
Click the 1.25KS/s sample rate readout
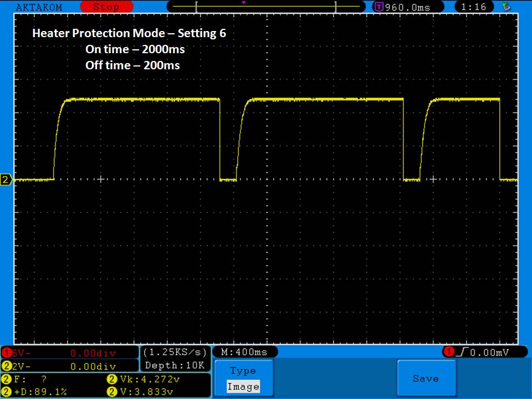pos(175,352)
